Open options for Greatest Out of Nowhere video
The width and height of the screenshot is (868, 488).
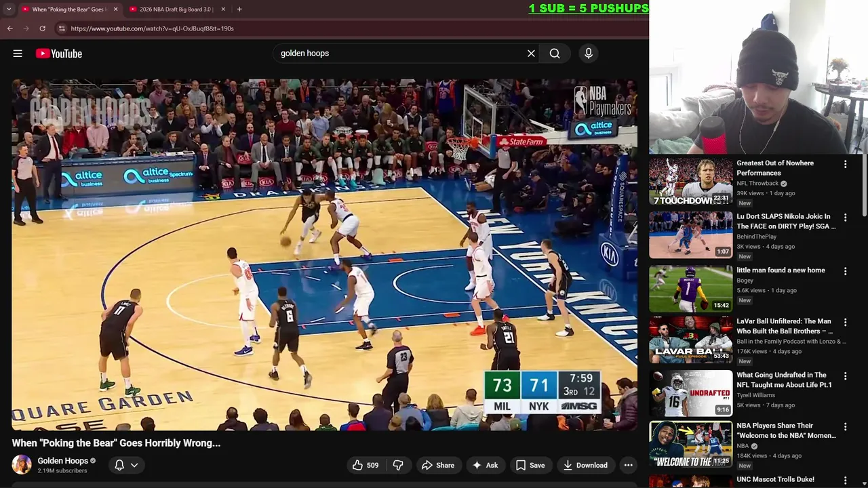tap(845, 164)
